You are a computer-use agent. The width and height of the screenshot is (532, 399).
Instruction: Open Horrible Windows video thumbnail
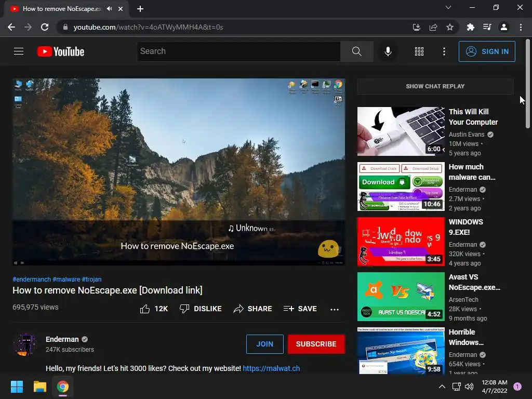click(401, 351)
